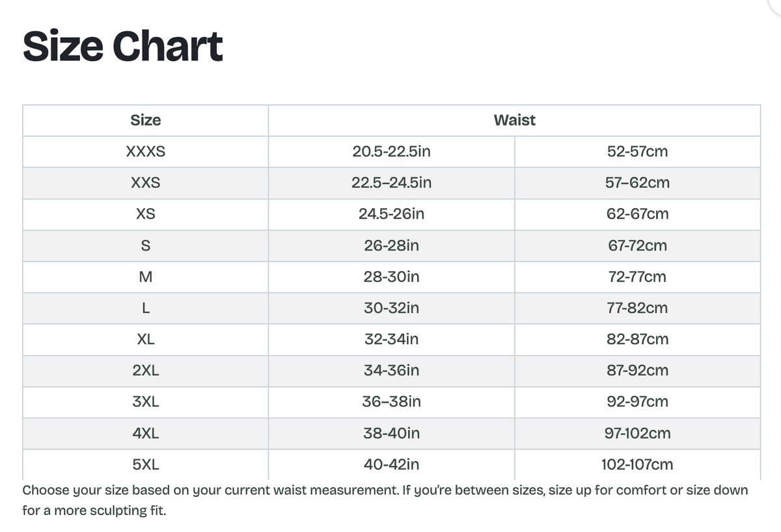Select the Waist column header
Viewport: 781px width, 532px height.
[514, 120]
